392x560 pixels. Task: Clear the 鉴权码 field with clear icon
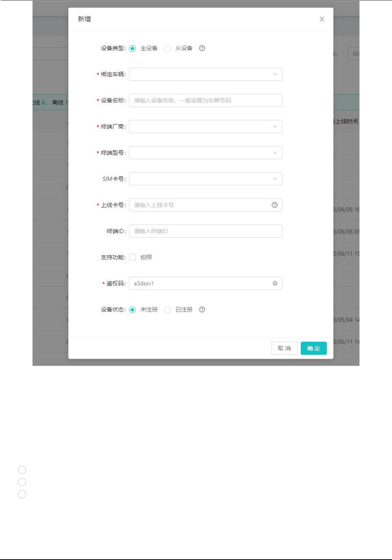[x=275, y=284]
